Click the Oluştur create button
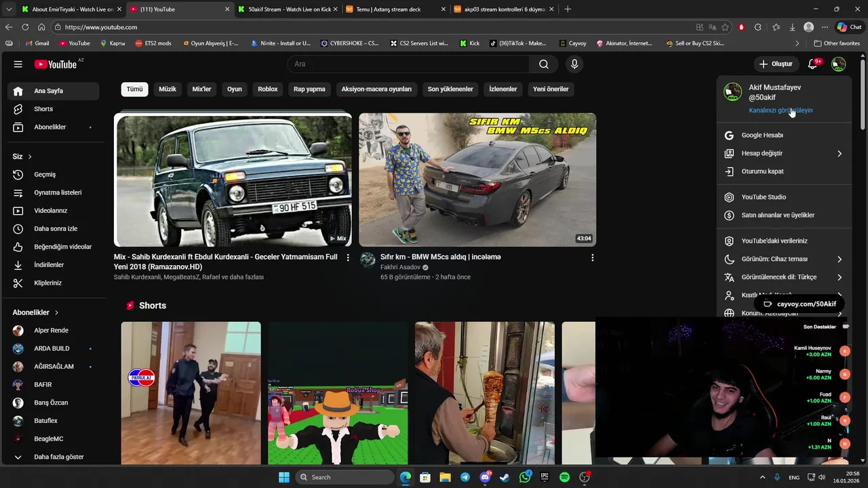 [x=775, y=64]
